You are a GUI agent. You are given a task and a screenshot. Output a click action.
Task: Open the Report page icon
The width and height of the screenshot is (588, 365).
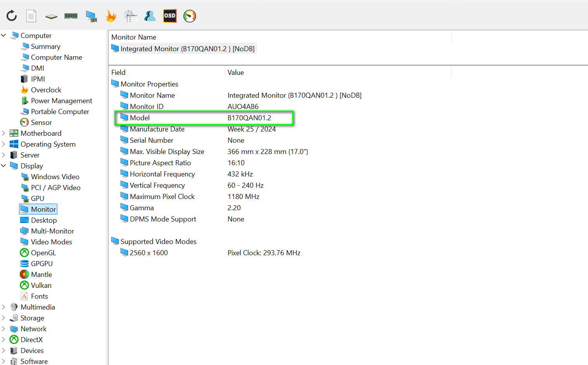31,16
